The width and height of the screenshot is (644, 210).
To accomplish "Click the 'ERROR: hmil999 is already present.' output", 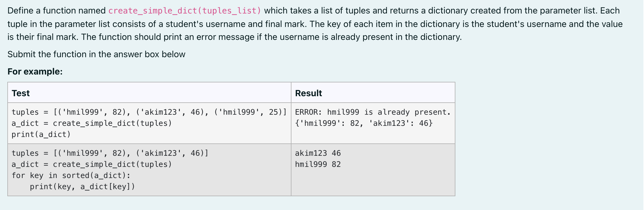I will pos(373,112).
